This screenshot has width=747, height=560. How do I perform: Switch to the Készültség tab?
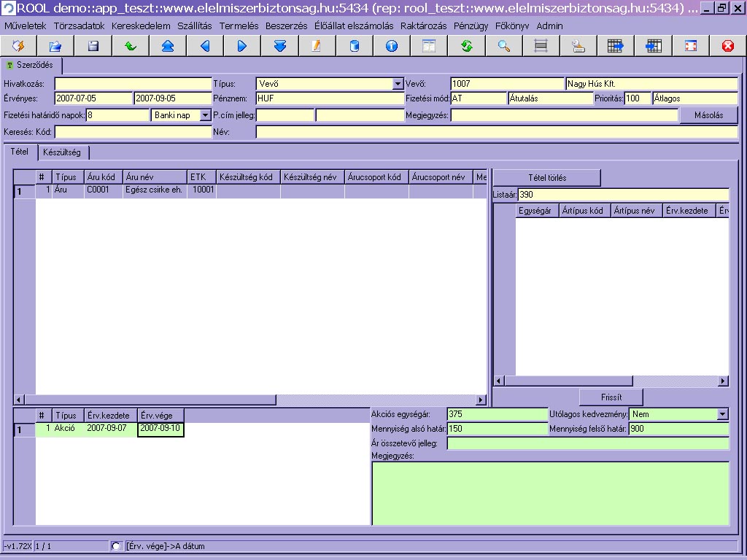[x=62, y=152]
